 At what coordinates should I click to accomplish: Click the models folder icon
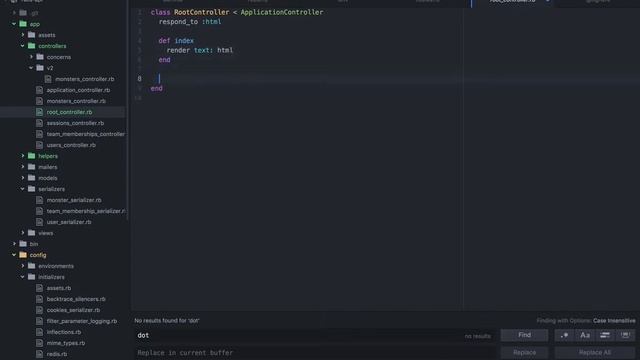31,178
